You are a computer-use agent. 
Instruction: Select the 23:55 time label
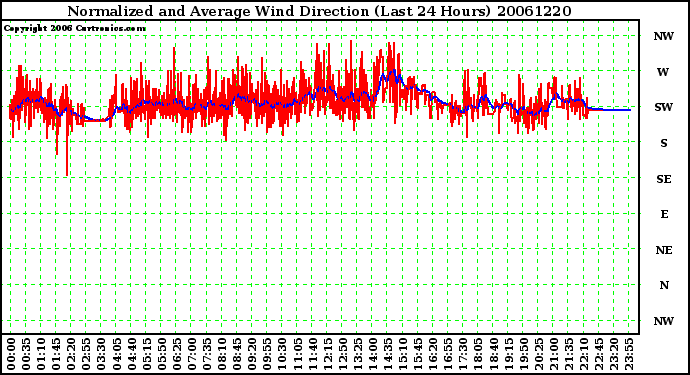pyautogui.click(x=628, y=354)
